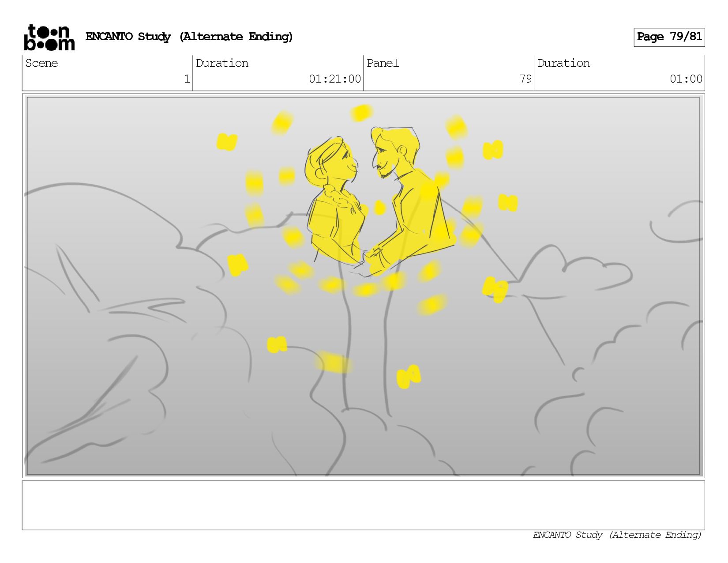Click the Page 79/81 box
Viewport: 728px width, 563px height.
tap(669, 37)
